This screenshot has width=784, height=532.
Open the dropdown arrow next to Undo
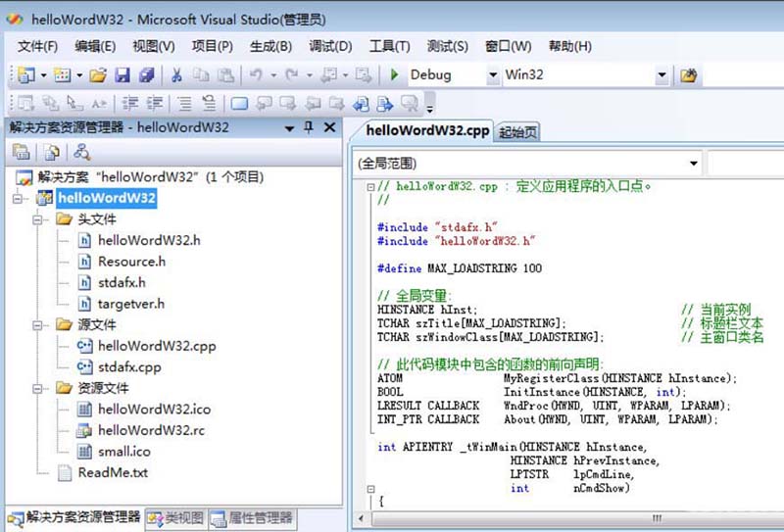point(273,75)
